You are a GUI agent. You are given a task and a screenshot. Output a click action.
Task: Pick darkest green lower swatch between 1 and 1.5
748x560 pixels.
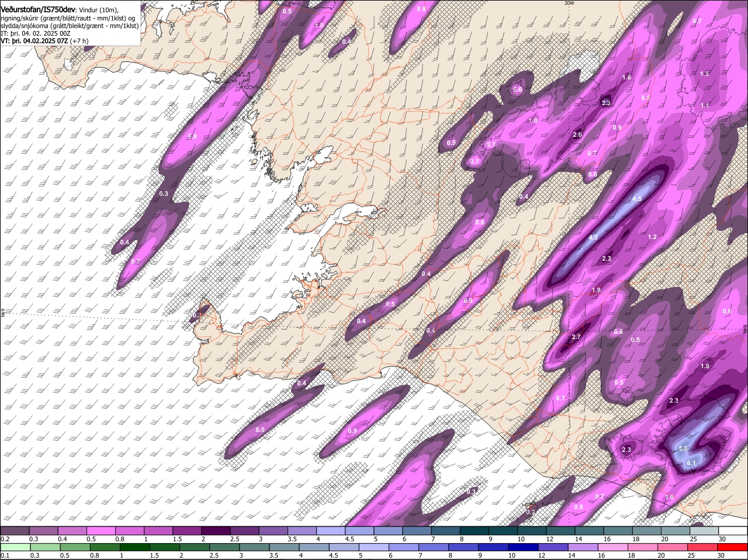point(134,547)
